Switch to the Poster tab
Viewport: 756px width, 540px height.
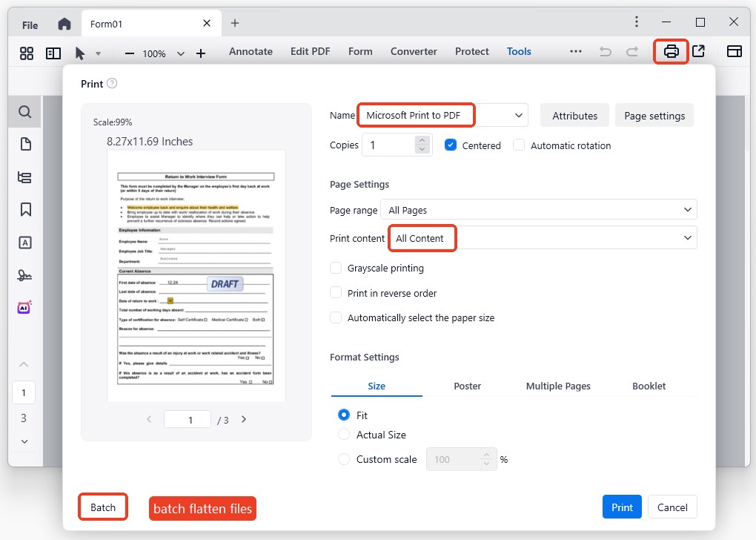(467, 386)
